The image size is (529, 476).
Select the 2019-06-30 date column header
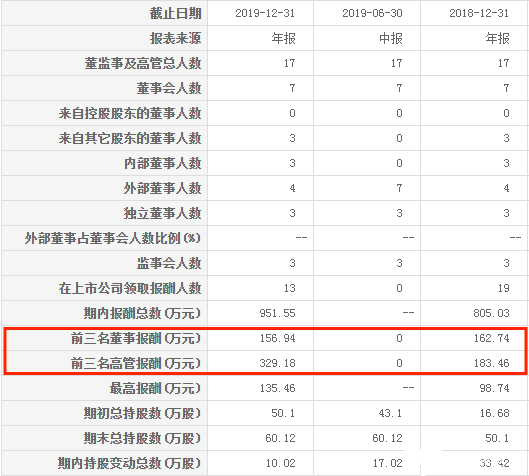[x=372, y=13]
